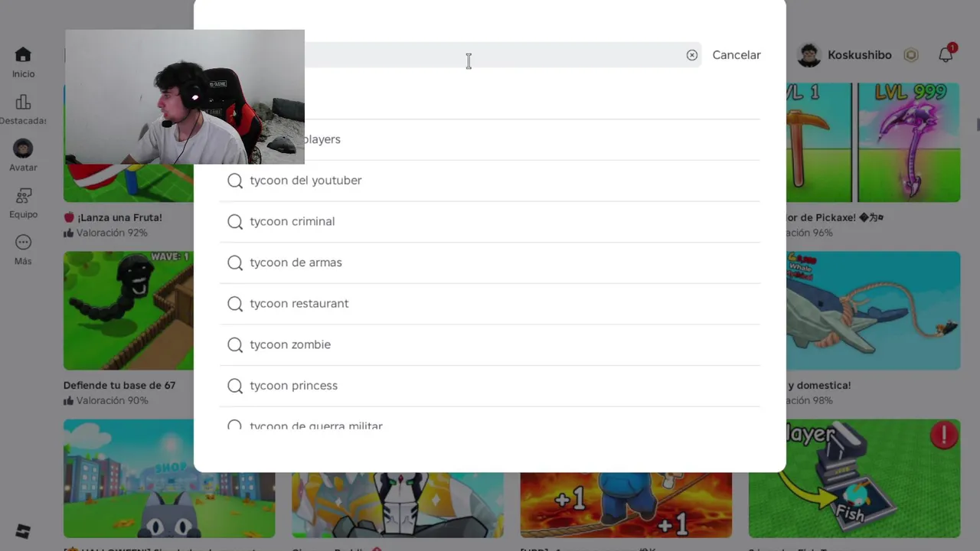This screenshot has height=551, width=980.
Task: Choose suggestion tycoon zombie
Action: 490,345
